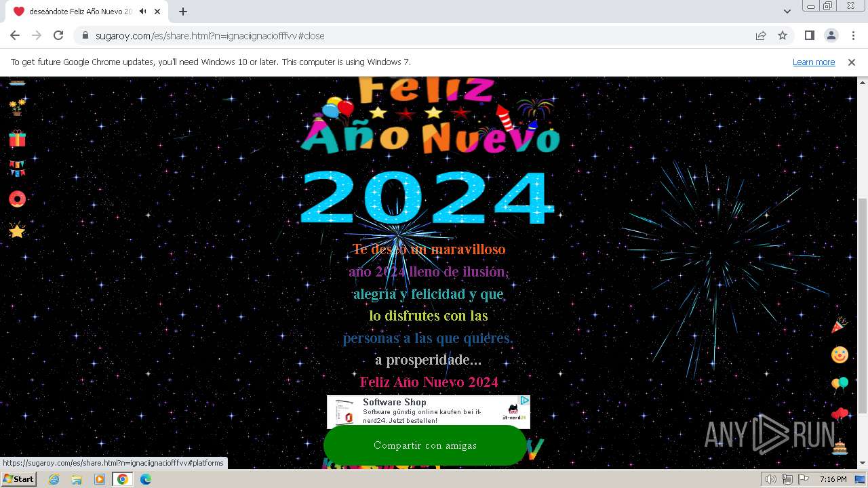Open the Learn more link

pos(814,62)
